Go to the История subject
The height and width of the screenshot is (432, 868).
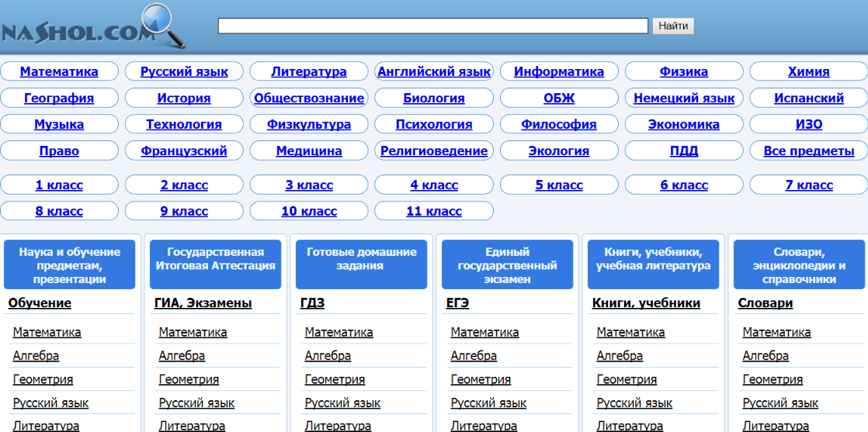pos(184,98)
